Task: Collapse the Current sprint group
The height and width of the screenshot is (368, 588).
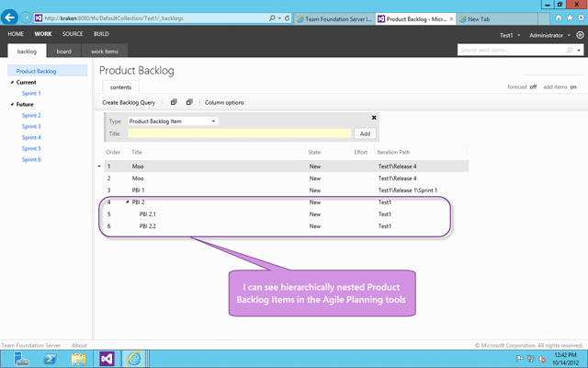Action: pyautogui.click(x=12, y=82)
